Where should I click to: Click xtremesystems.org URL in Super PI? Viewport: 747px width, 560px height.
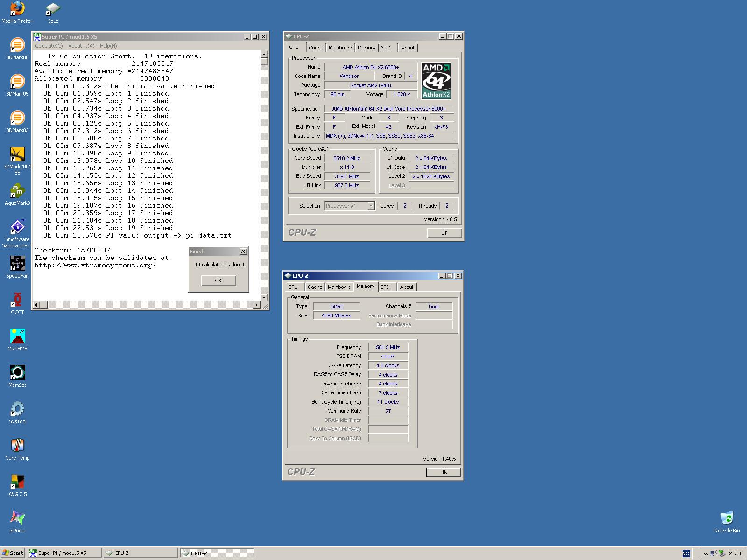coord(96,265)
